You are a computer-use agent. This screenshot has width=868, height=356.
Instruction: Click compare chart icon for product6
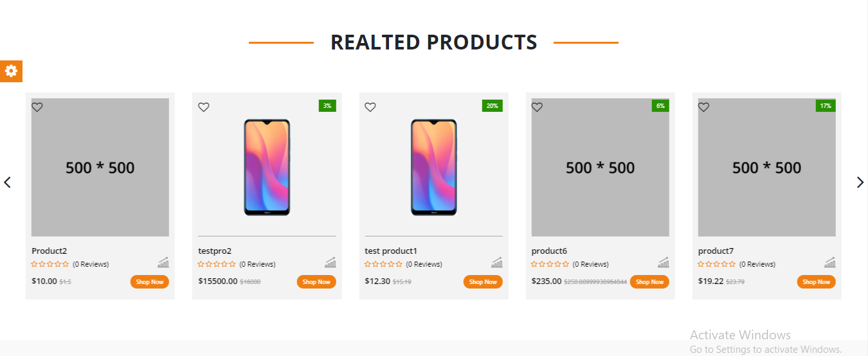(664, 262)
